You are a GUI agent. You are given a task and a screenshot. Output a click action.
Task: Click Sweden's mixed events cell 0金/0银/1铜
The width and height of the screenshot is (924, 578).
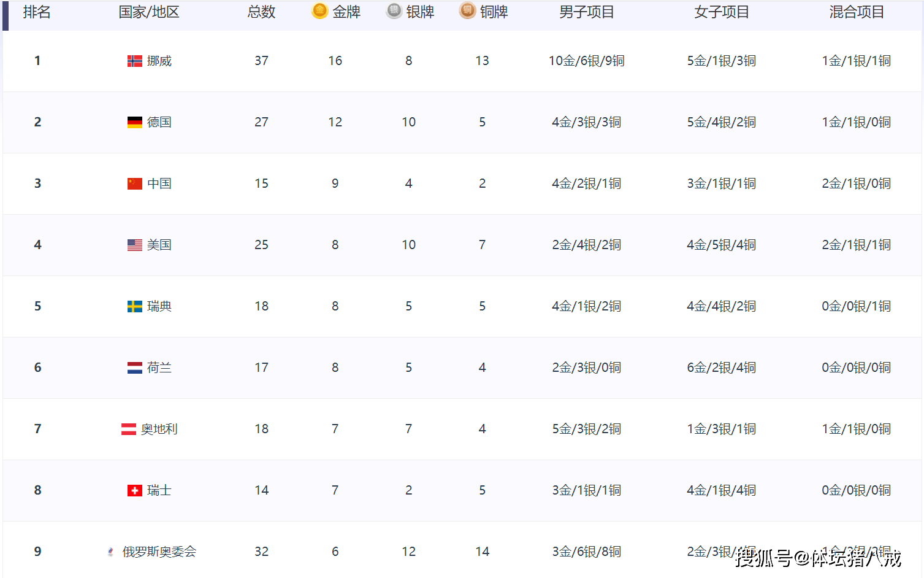pyautogui.click(x=857, y=306)
